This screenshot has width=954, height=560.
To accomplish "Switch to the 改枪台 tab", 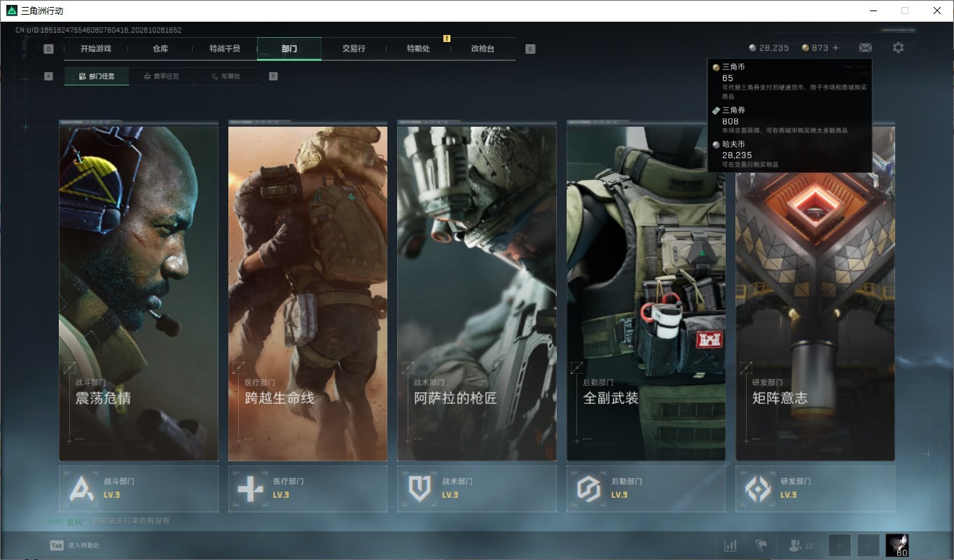I will 483,49.
